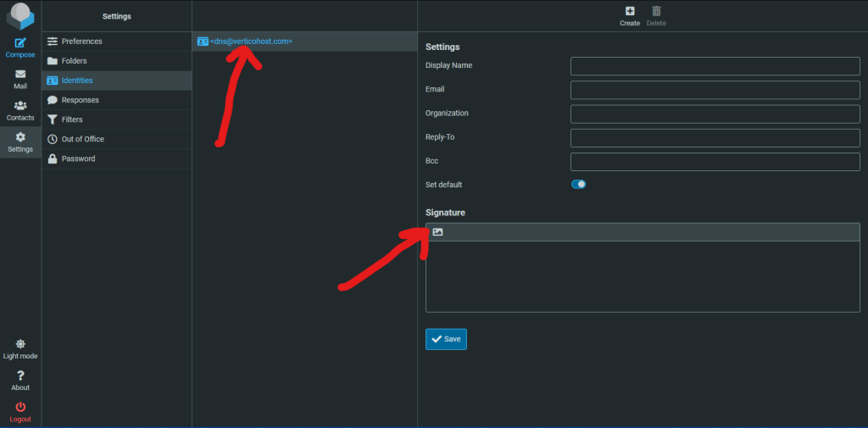868x428 pixels.
Task: Open Preferences settings section
Action: click(81, 42)
